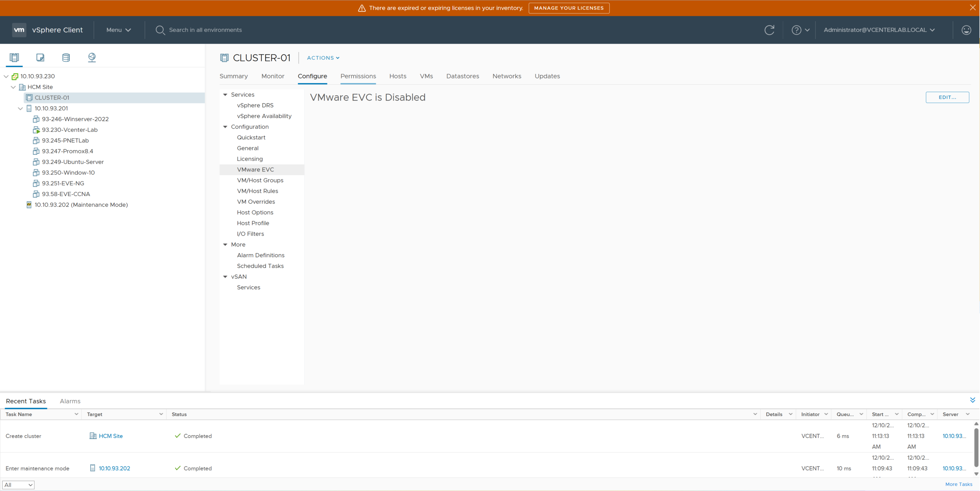Open the Networking inventory view icon
This screenshot has height=491, width=980.
coord(92,57)
